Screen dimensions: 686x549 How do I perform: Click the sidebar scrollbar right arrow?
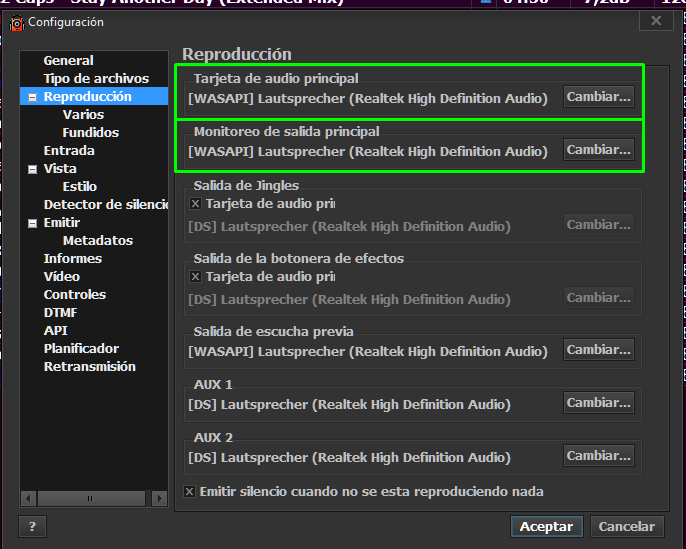pos(160,497)
